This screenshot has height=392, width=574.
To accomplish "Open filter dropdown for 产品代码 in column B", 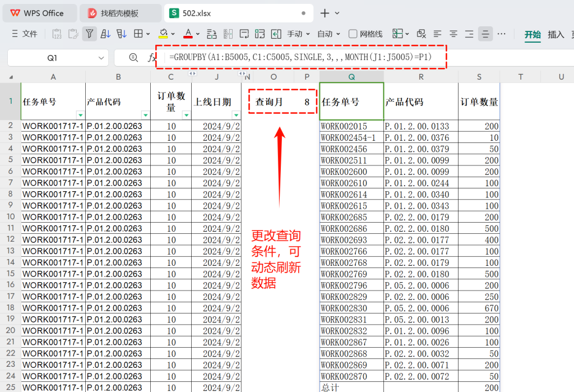I will (145, 115).
